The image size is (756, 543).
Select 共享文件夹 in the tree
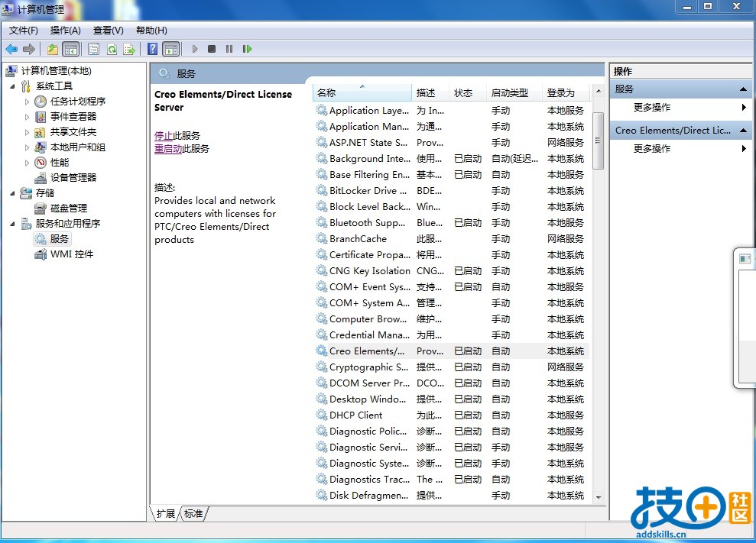[73, 132]
